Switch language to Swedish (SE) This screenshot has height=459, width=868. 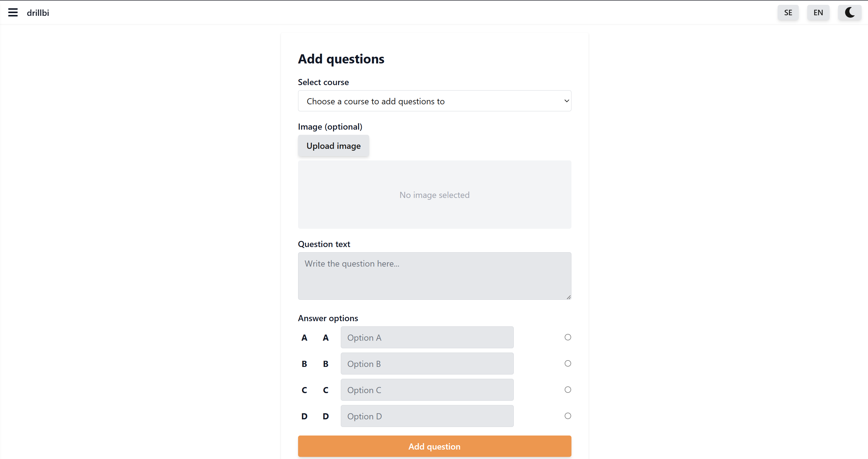point(788,13)
